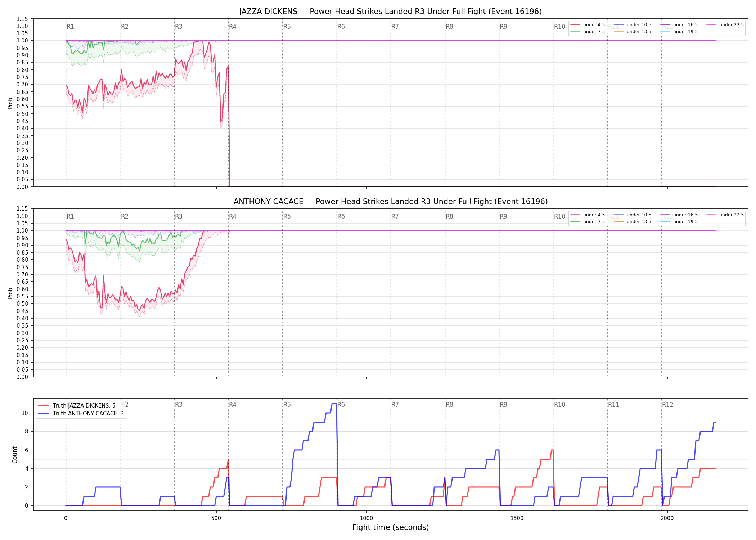
Task: Click 'under 22.5' legend entry in top chart
Action: click(x=725, y=25)
